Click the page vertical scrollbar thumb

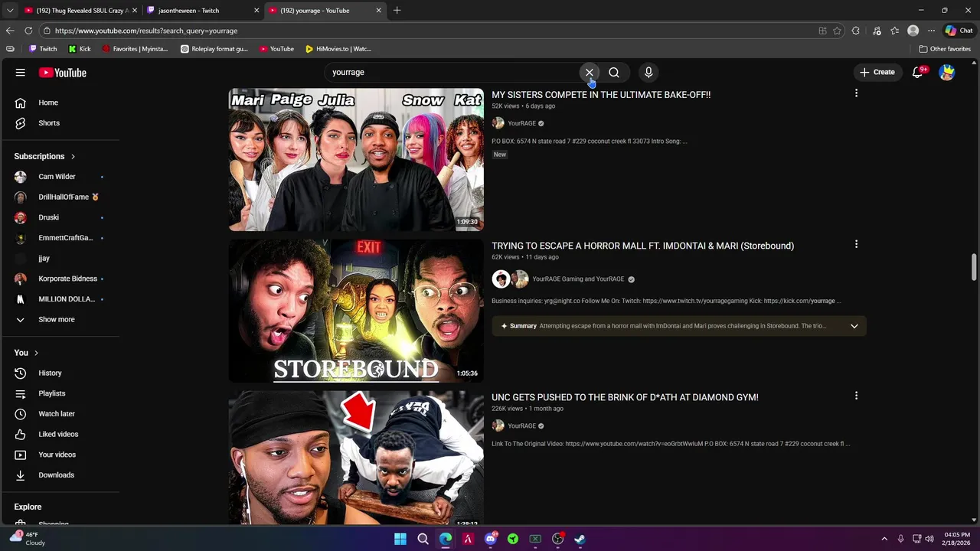(x=974, y=266)
